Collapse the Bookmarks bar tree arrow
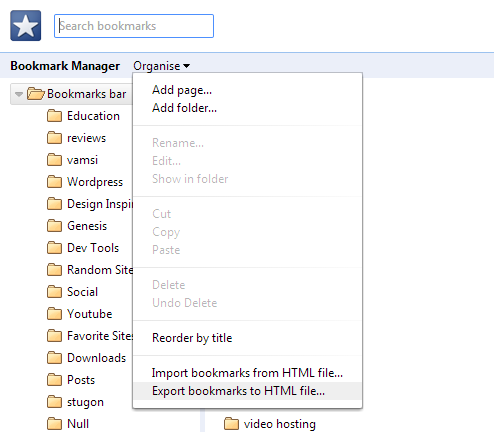This screenshot has width=494, height=432. (x=19, y=94)
